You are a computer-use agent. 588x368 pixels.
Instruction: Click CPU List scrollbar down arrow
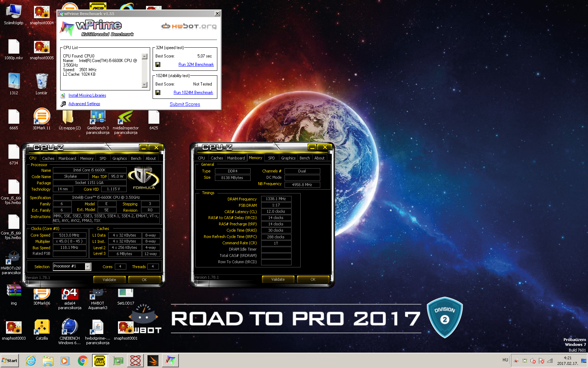point(145,85)
